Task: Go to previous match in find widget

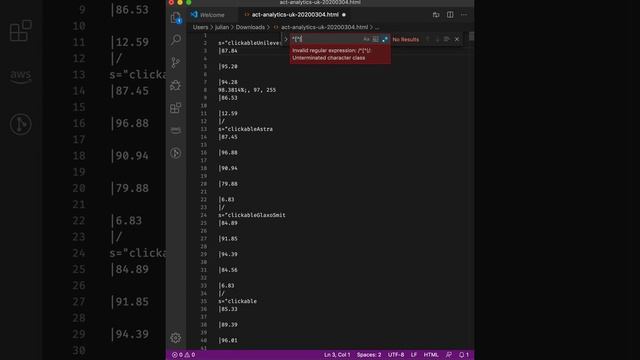Action: tap(428, 39)
